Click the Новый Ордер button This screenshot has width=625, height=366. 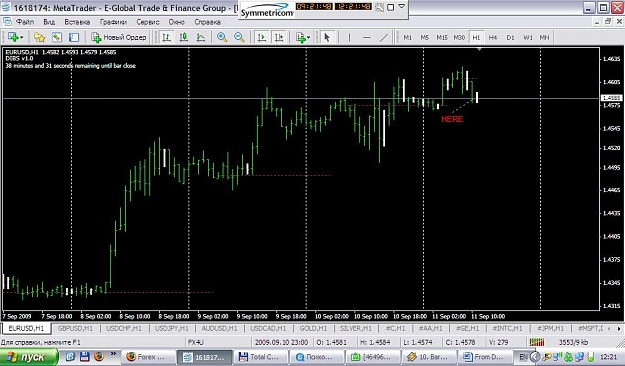119,37
